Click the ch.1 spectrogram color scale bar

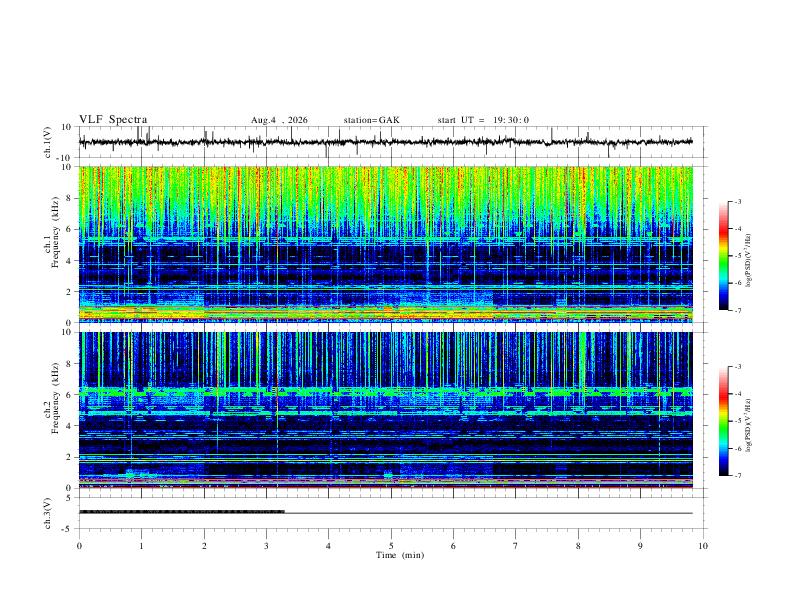pos(723,256)
